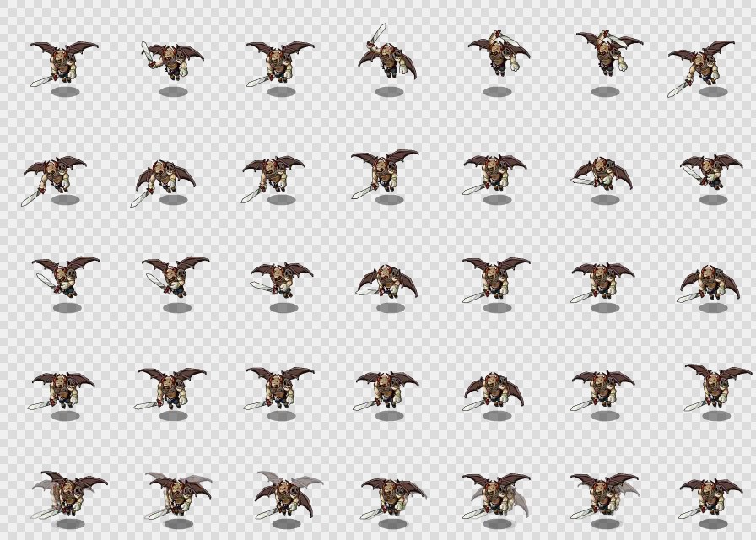Viewport: 756px width, 540px height.
Task: Click the last sprite frame in the third row
Action: click(x=710, y=282)
